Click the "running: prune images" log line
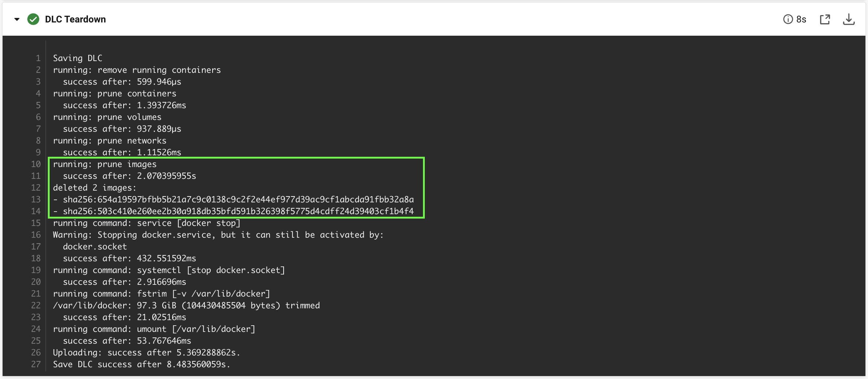The width and height of the screenshot is (868, 379). [x=105, y=164]
